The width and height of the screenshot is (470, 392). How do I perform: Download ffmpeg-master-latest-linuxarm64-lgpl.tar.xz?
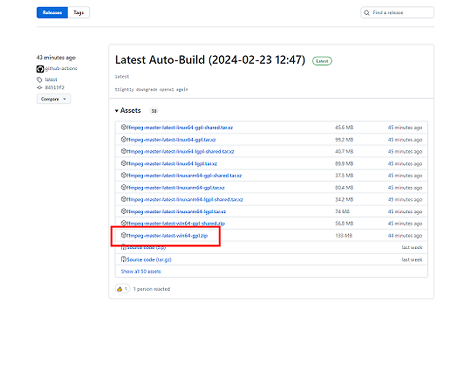(x=176, y=212)
